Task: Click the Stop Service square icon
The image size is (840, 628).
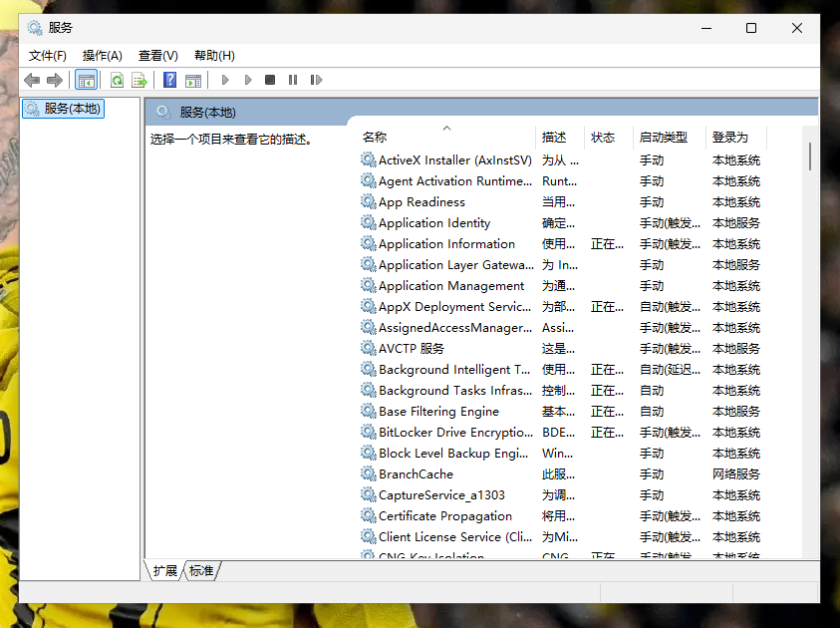Action: (270, 80)
